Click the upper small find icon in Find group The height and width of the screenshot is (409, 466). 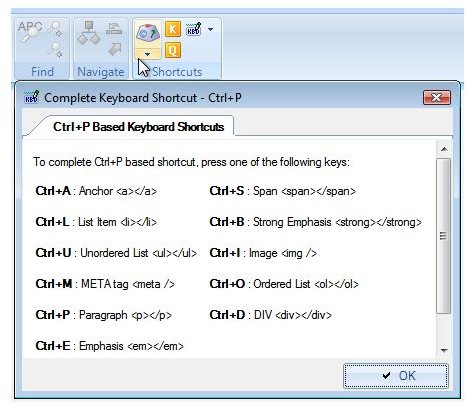point(55,29)
